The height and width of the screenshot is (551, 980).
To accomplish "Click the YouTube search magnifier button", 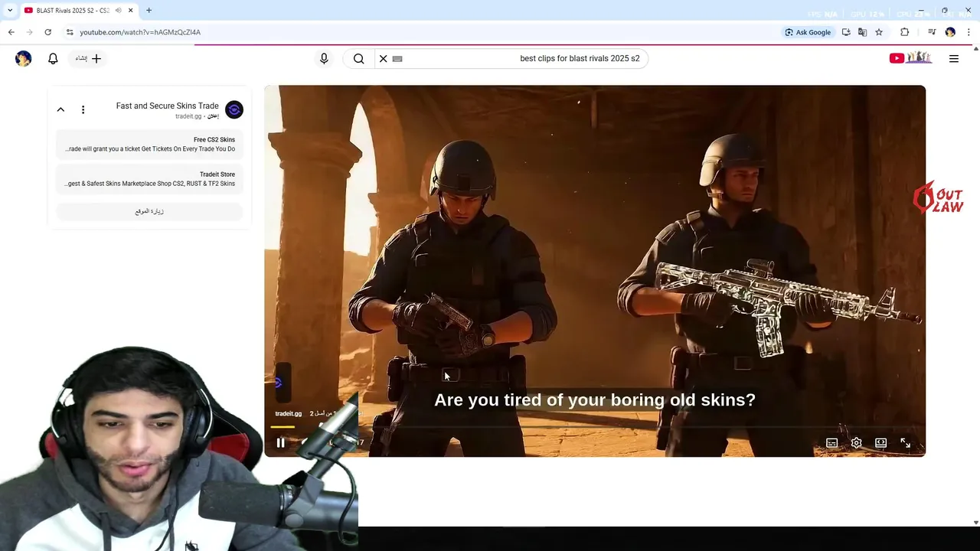I will coord(358,58).
